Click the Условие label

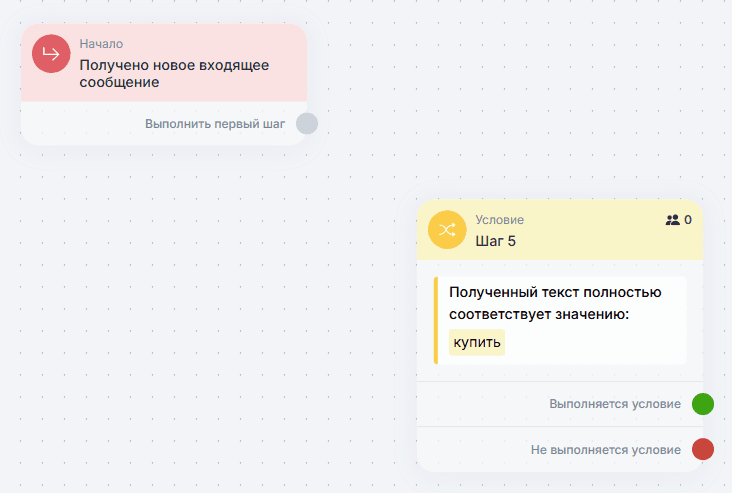pos(500,220)
